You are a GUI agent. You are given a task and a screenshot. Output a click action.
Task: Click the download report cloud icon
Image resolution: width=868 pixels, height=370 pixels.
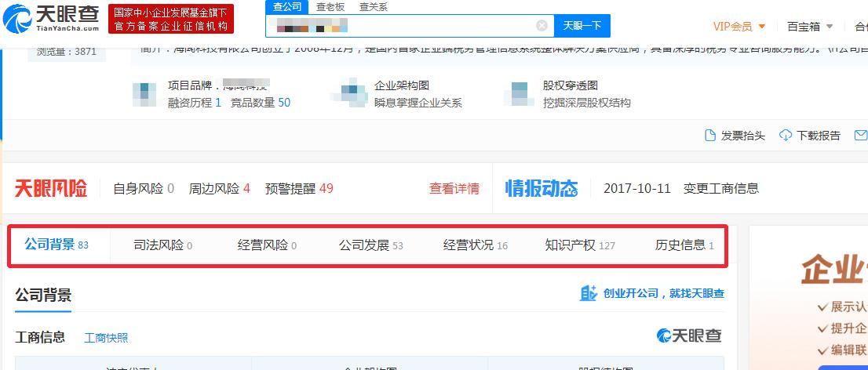(x=786, y=136)
